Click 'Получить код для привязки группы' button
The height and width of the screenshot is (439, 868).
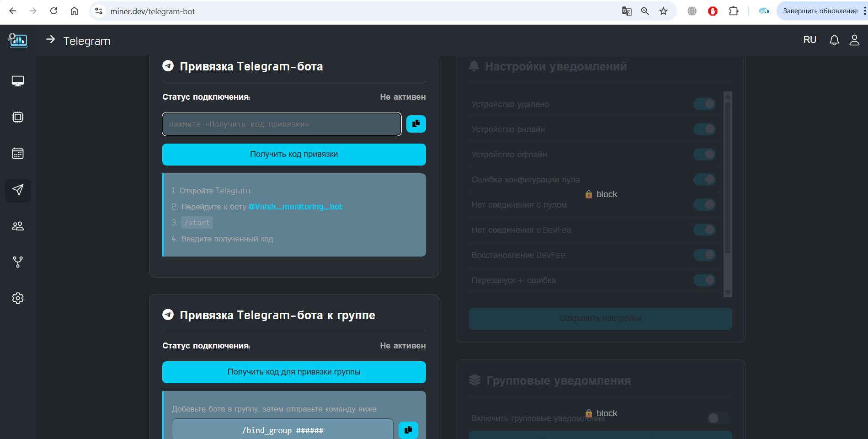(294, 372)
